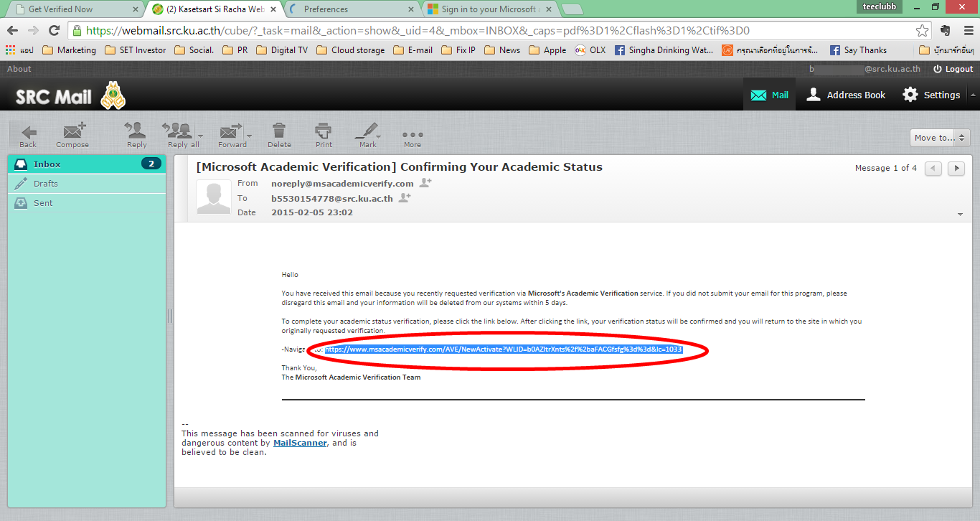Open Apple bookmarks folder
This screenshot has height=521, width=980.
tap(547, 50)
